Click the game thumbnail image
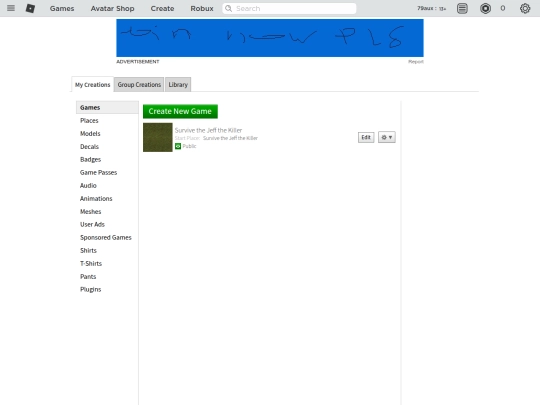The height and width of the screenshot is (405, 540). (x=158, y=137)
